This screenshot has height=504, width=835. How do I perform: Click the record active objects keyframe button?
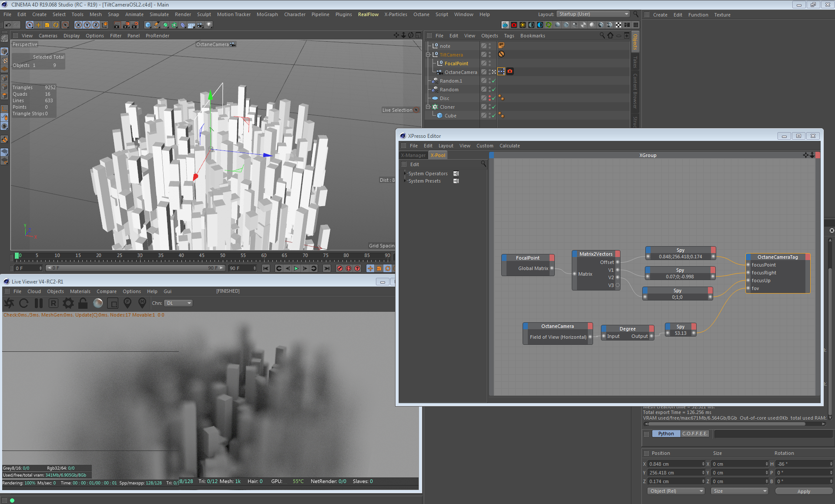pyautogui.click(x=340, y=268)
